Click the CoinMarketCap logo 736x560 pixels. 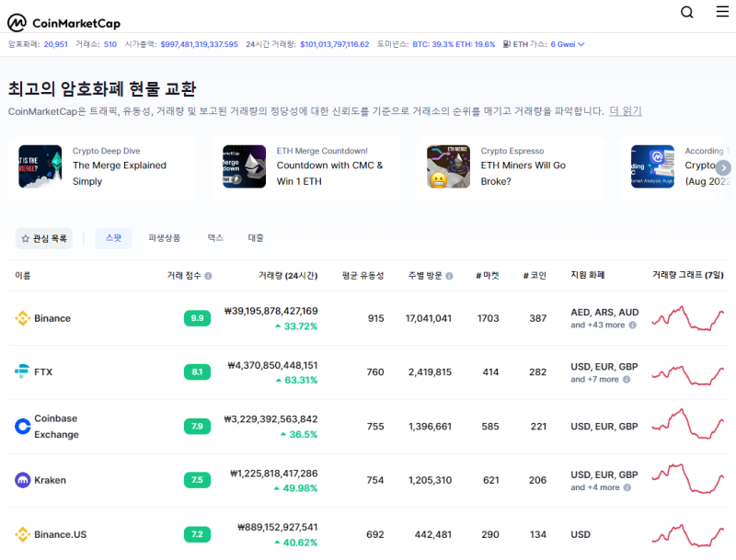[x=63, y=22]
